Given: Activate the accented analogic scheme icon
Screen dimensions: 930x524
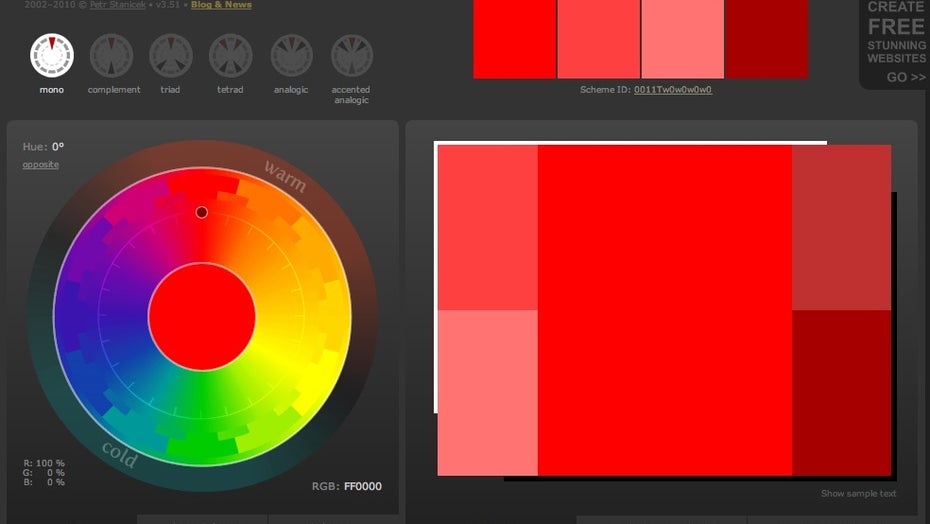Looking at the screenshot, I should [x=351, y=56].
